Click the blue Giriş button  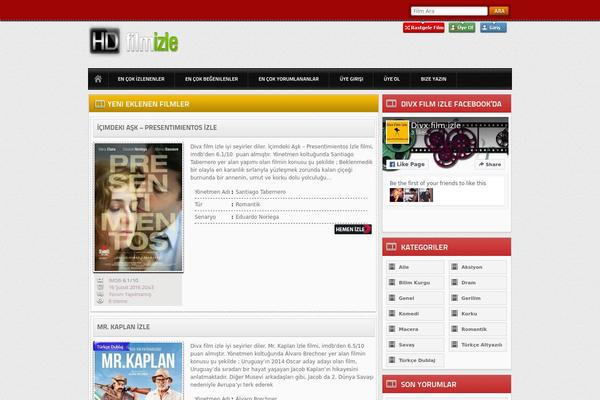click(x=494, y=28)
